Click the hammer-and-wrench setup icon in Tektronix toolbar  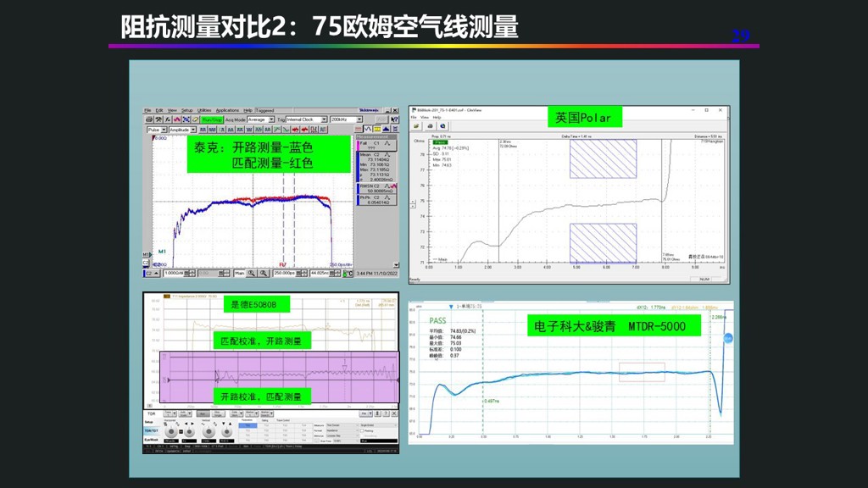(159, 119)
